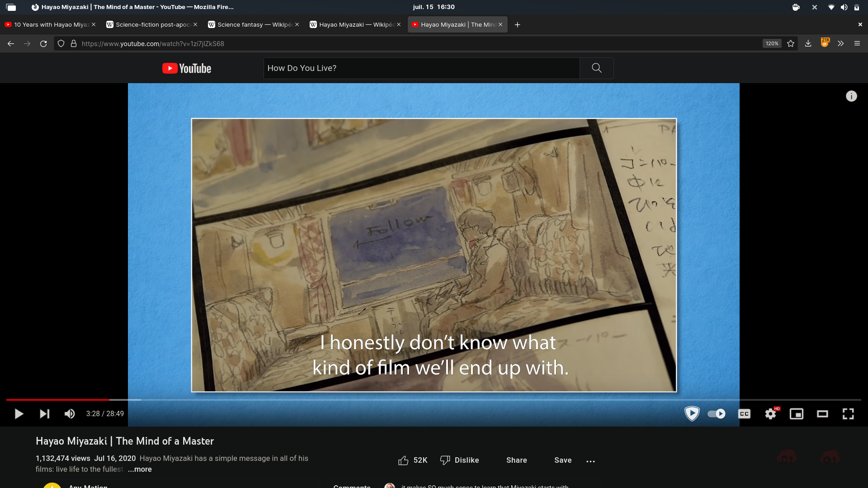Expand the description with ...more

point(140,469)
